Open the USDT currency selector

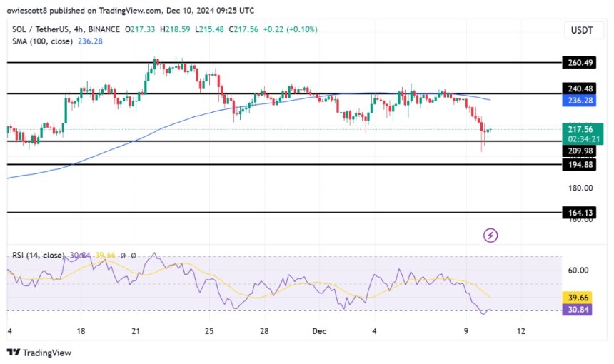click(581, 30)
